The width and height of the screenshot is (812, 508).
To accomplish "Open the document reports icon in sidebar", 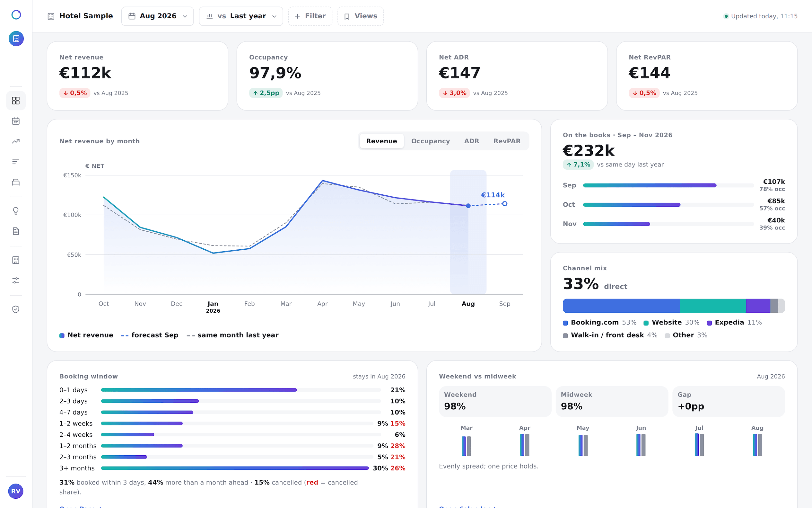I will click(x=16, y=231).
